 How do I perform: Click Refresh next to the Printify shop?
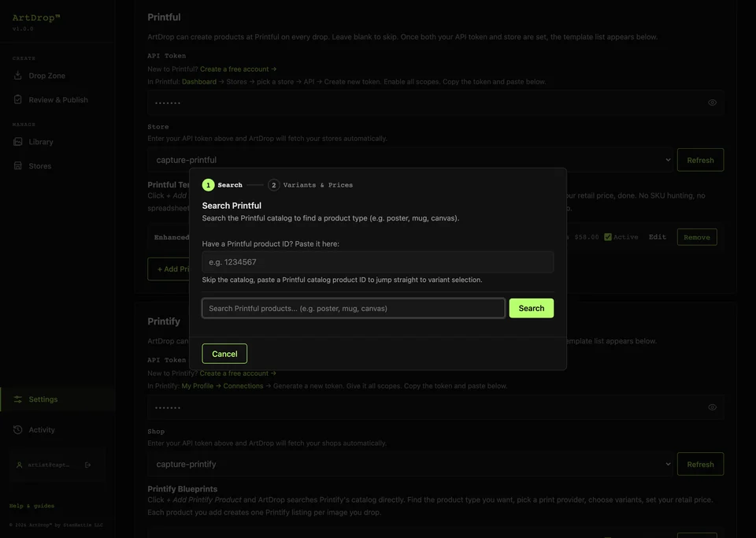[x=700, y=464]
